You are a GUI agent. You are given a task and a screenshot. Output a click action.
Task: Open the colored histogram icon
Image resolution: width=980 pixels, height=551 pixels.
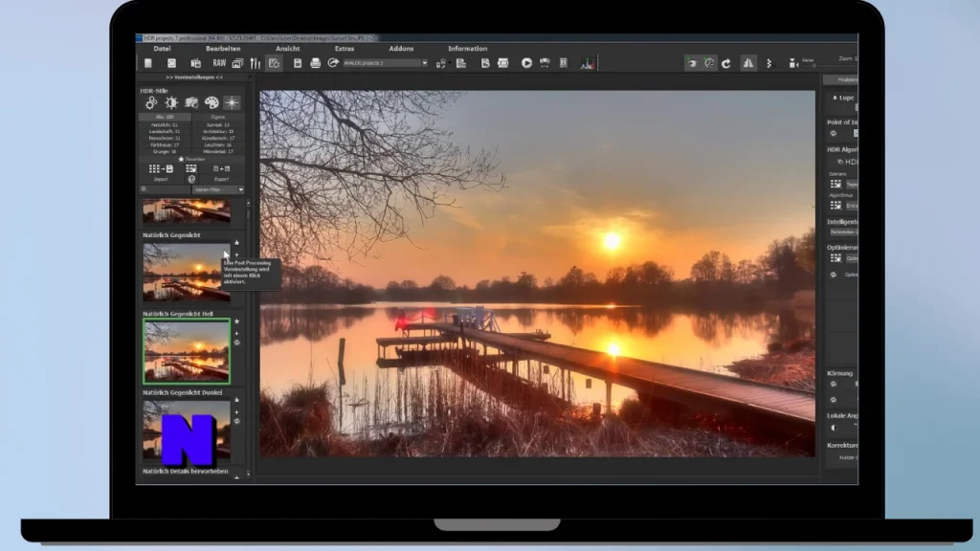587,63
